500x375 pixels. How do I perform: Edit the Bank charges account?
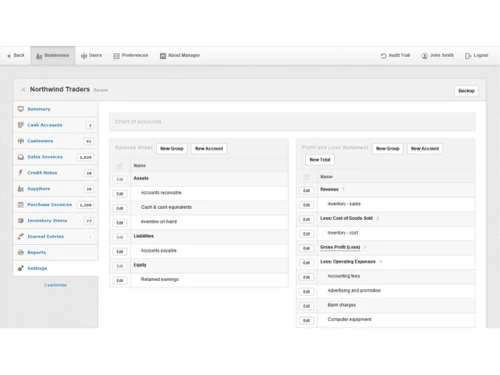pyautogui.click(x=306, y=306)
